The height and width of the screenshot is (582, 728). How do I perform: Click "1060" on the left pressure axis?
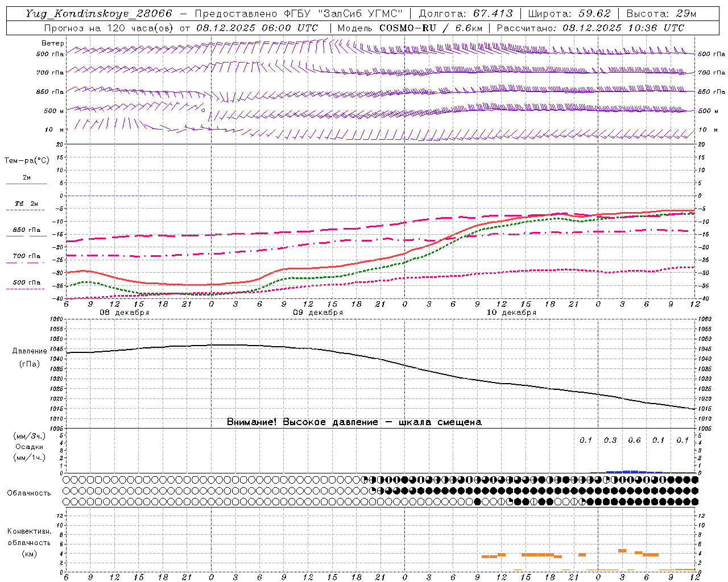[57, 319]
